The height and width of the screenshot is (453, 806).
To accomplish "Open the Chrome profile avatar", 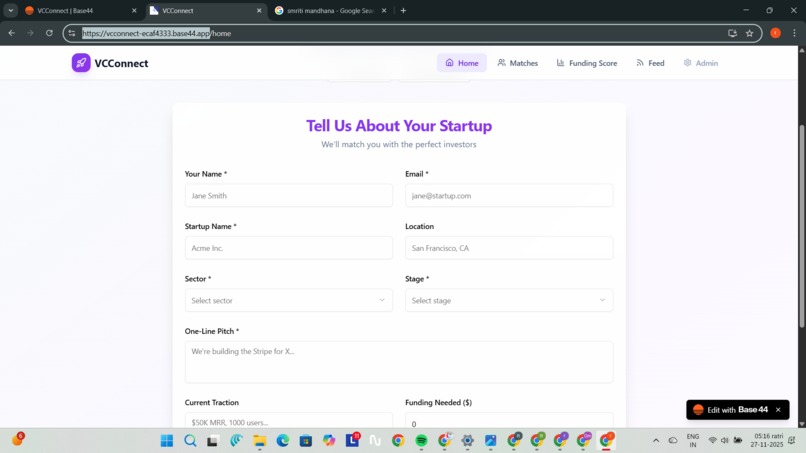I will pos(776,33).
